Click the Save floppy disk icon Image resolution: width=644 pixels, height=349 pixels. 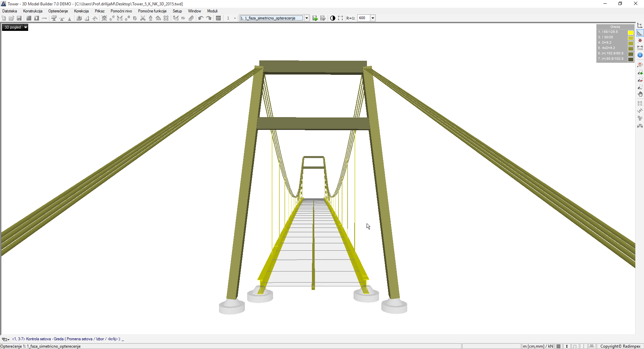point(19,18)
